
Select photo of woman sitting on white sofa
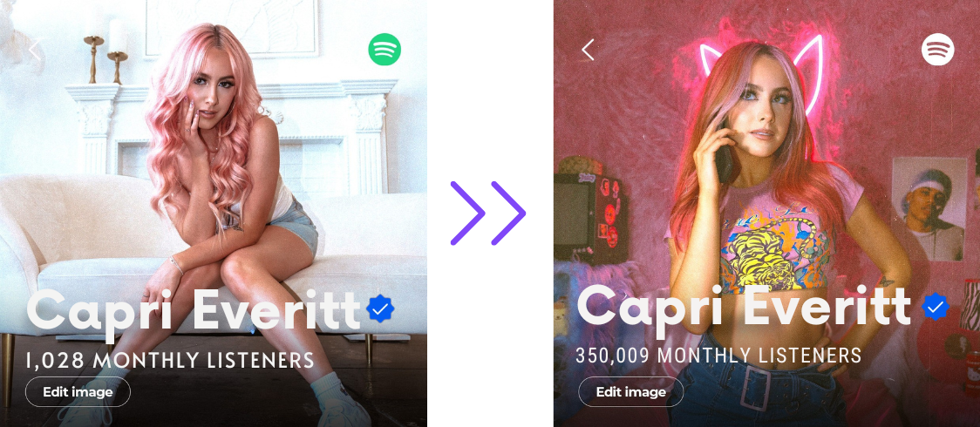(213, 213)
